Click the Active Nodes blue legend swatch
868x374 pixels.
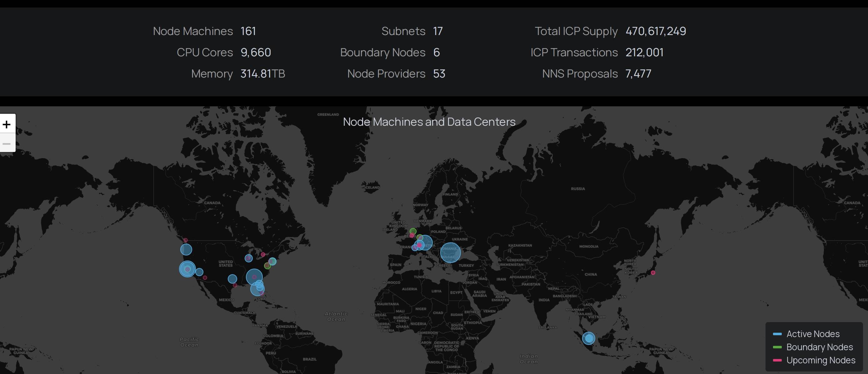tap(777, 334)
